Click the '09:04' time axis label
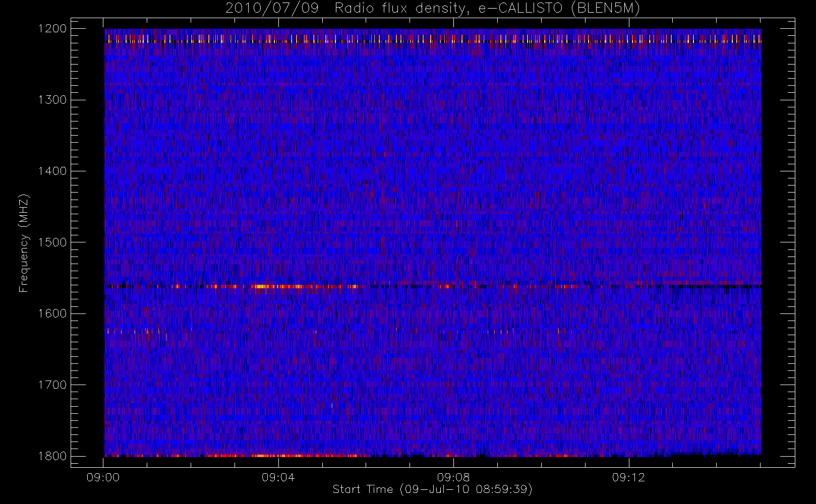Viewport: 816px width, 504px height. (x=278, y=477)
